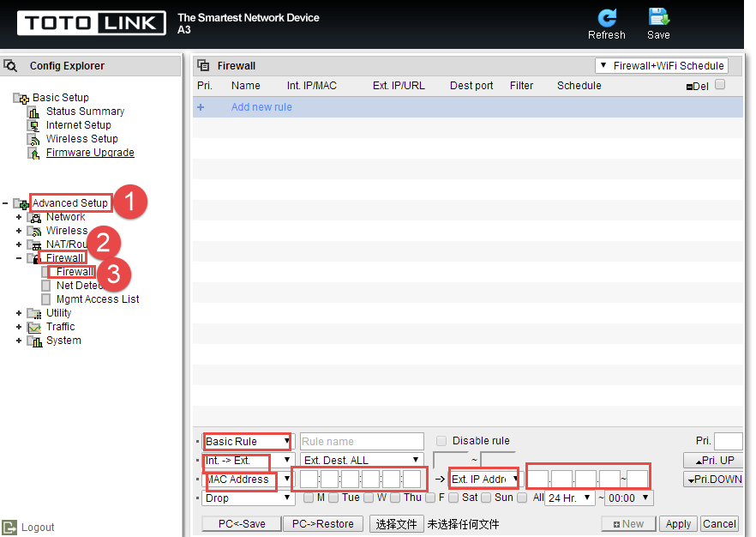Select Traffic in the tree
This screenshot has height=537, width=756.
click(x=61, y=327)
